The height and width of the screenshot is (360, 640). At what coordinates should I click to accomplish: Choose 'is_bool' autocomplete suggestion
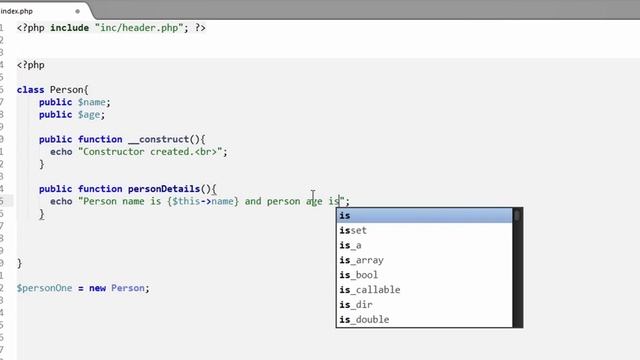[424, 275]
